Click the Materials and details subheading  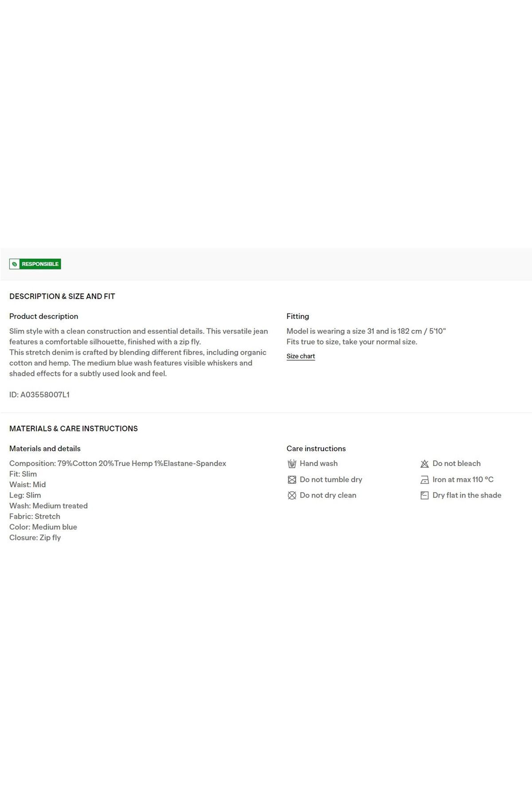pos(45,449)
